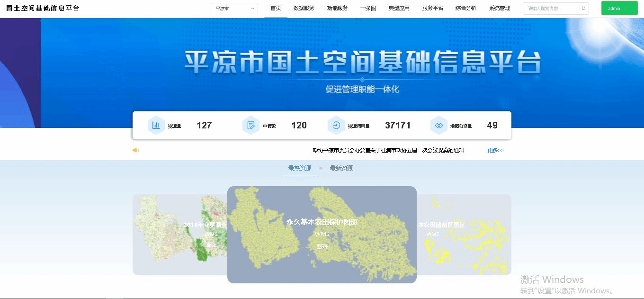Open the admin user dropdown
The width and height of the screenshot is (644, 299).
(619, 9)
